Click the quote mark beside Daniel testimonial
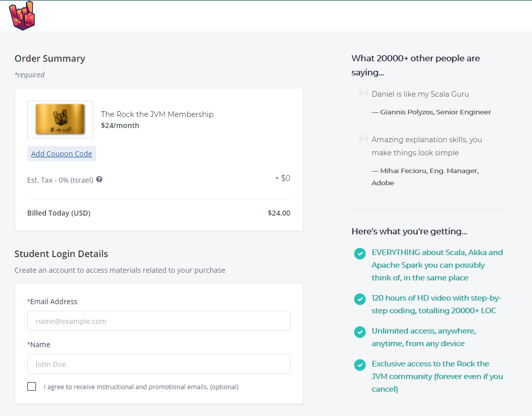The height and width of the screenshot is (416, 532). coord(364,92)
